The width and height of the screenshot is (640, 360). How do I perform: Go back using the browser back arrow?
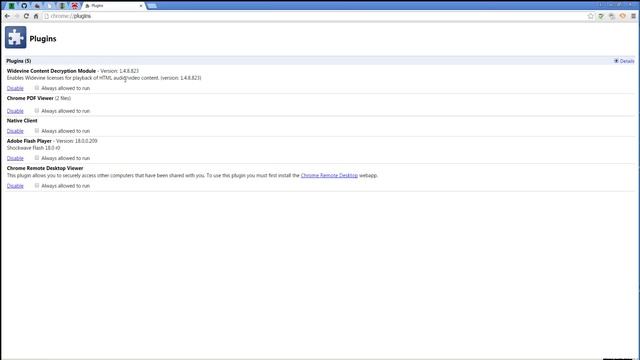pos(7,16)
